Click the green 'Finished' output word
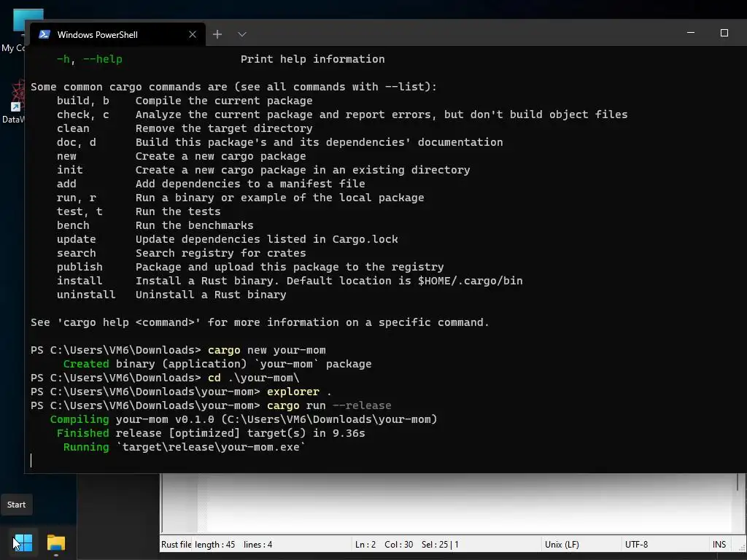 point(83,433)
